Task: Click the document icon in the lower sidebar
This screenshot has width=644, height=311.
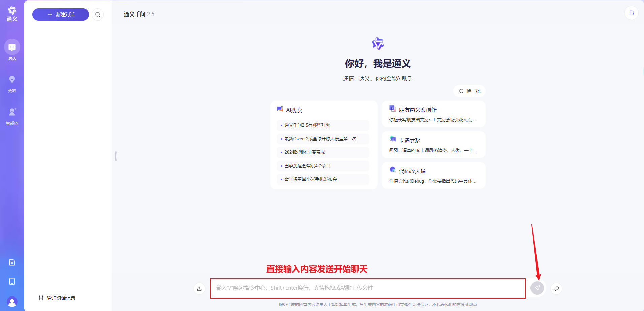Action: pos(12,262)
